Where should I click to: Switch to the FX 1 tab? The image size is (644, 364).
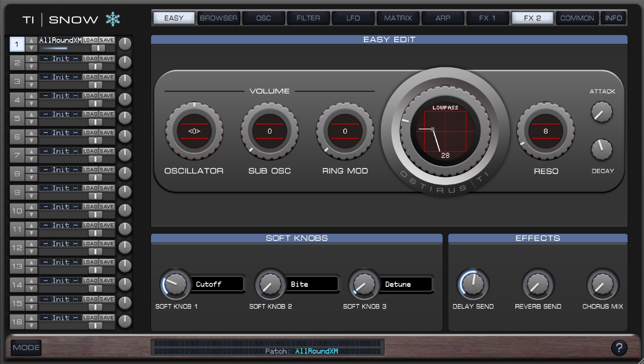click(x=488, y=18)
